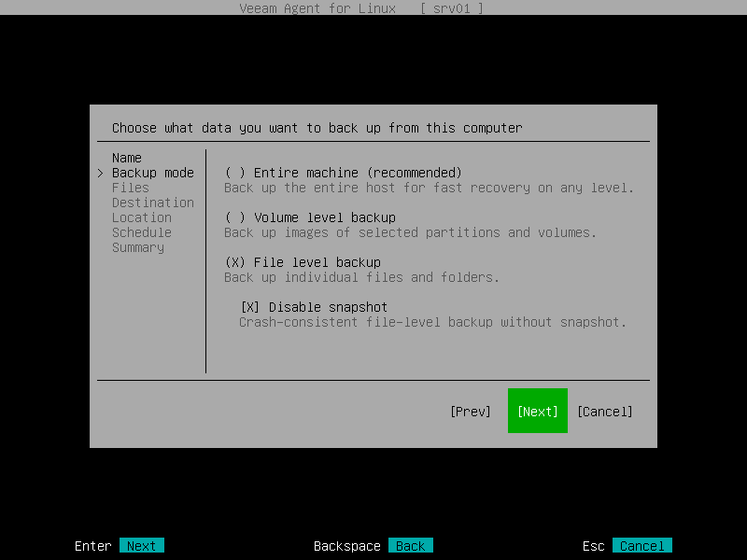Open the Destination step in the sidebar
Screen dimensions: 747x560
[x=151, y=203]
